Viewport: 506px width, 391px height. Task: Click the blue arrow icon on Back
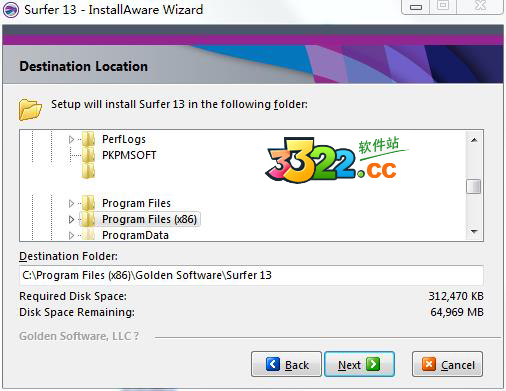(x=273, y=364)
